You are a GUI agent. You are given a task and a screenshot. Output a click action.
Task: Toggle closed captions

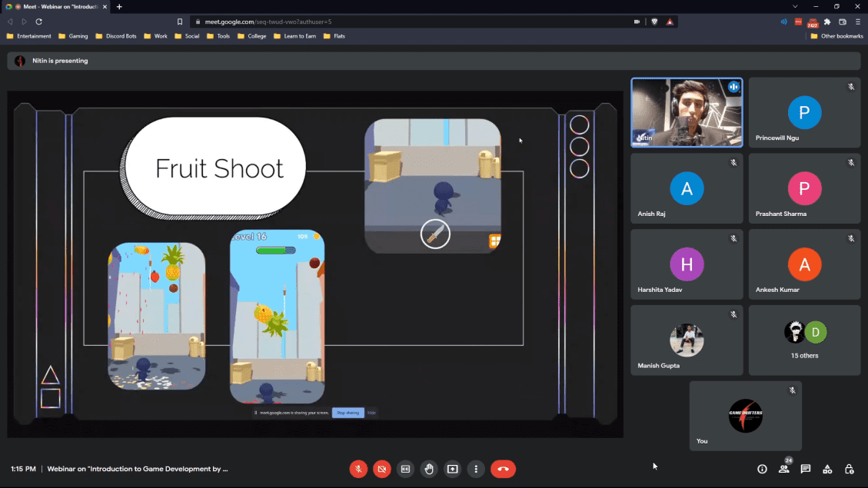tap(405, 469)
